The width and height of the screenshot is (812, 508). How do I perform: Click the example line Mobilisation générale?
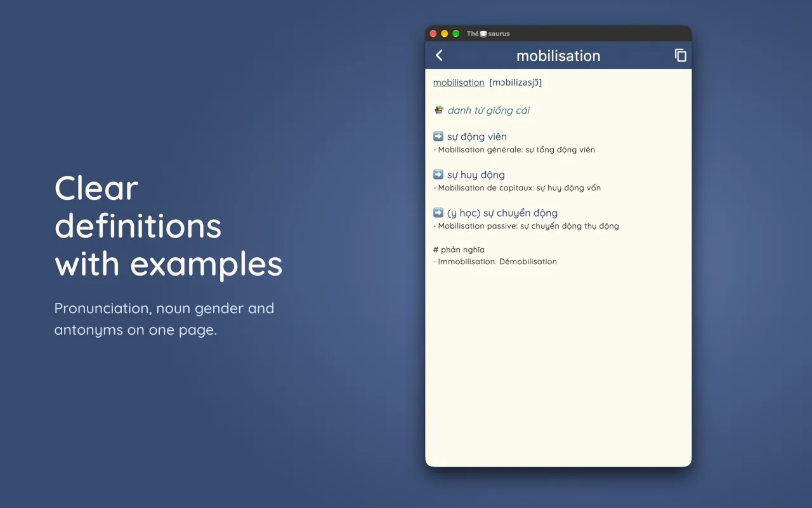[x=514, y=150]
